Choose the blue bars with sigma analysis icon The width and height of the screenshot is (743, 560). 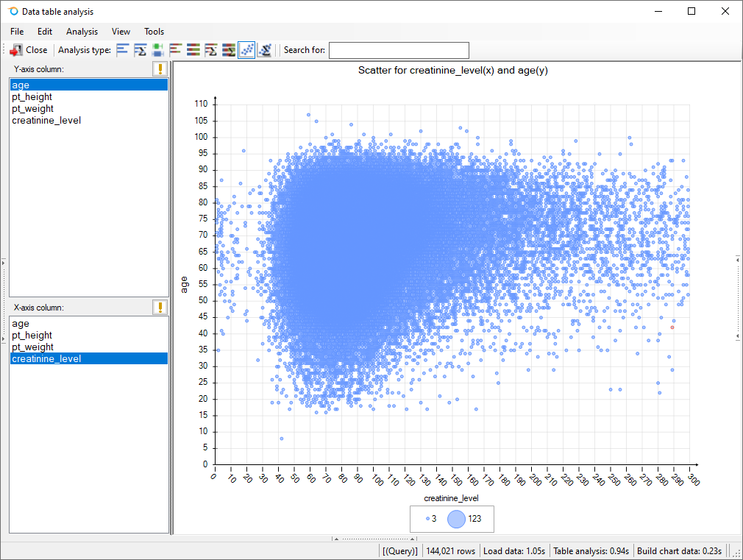tap(140, 50)
